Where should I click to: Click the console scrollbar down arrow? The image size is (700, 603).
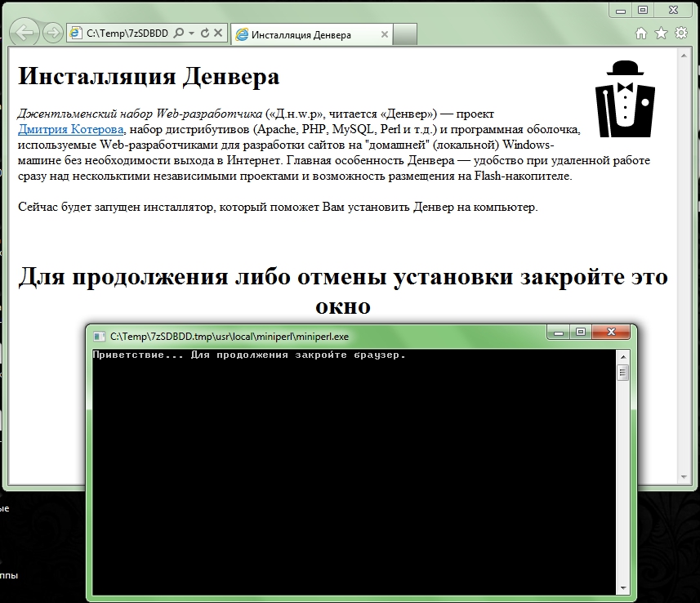[622, 588]
